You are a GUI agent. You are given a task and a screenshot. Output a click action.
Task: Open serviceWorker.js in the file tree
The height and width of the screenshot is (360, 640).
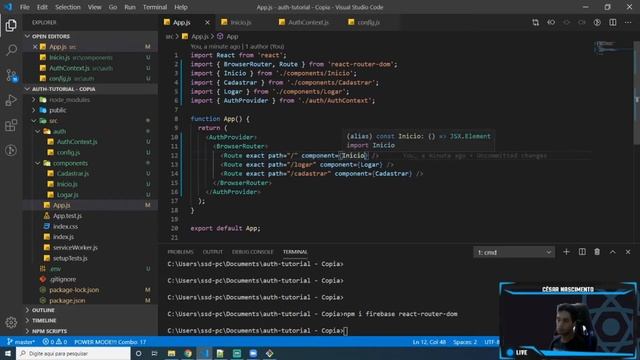coord(75,247)
